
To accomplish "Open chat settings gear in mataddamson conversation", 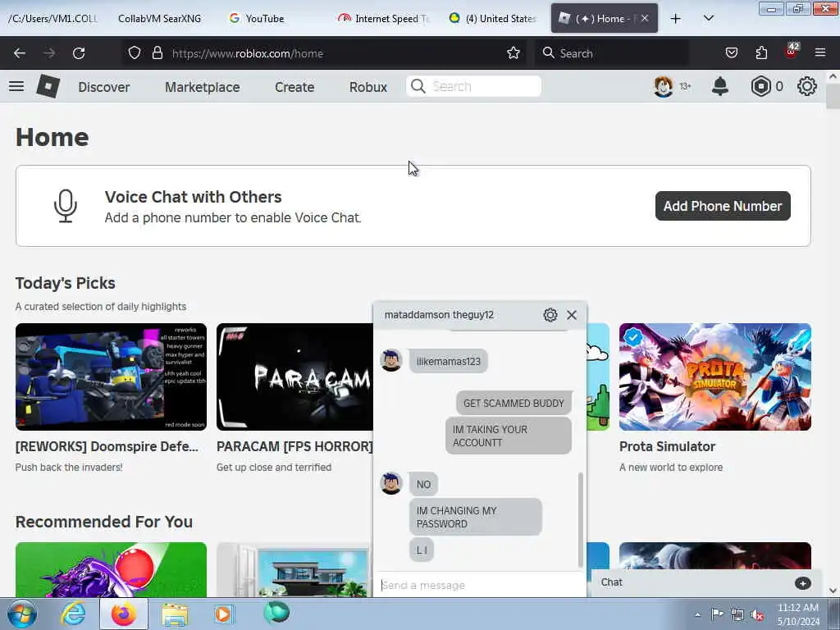I will click(550, 315).
